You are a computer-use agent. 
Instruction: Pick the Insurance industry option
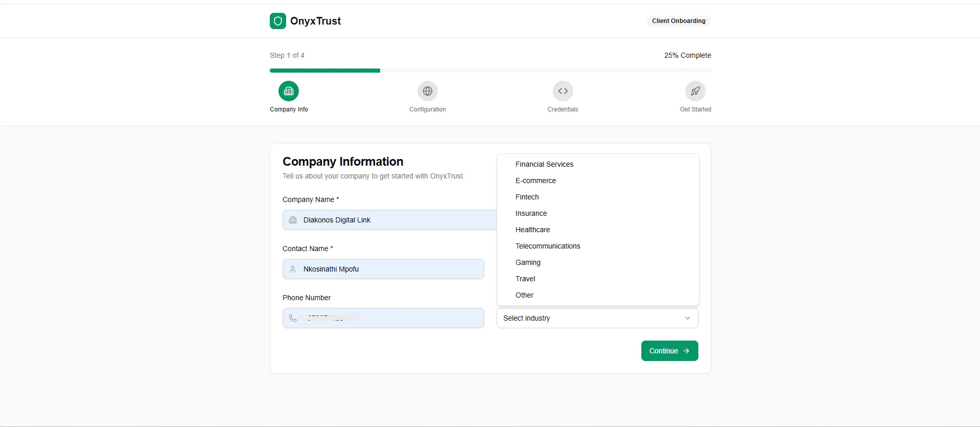click(x=598, y=213)
